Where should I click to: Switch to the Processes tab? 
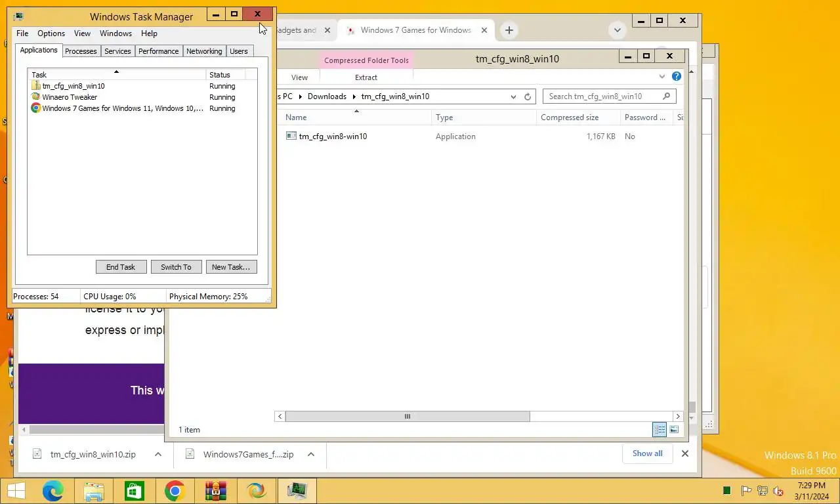81,51
